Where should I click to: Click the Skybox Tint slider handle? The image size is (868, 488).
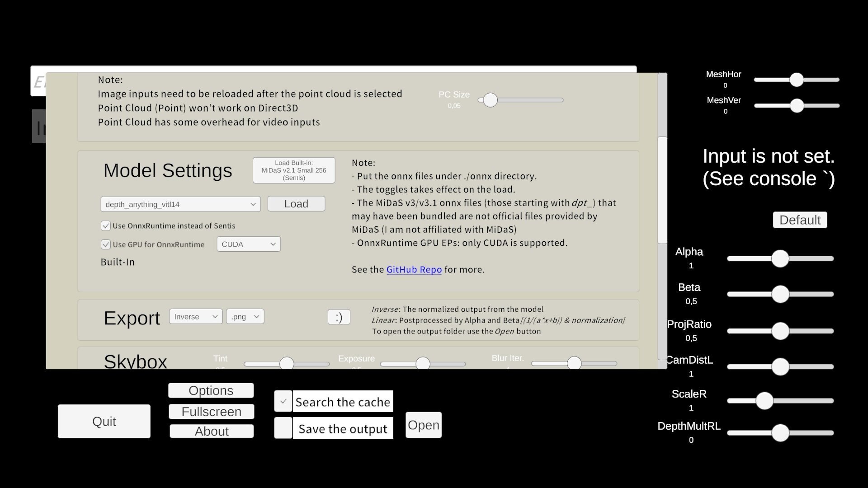(287, 363)
